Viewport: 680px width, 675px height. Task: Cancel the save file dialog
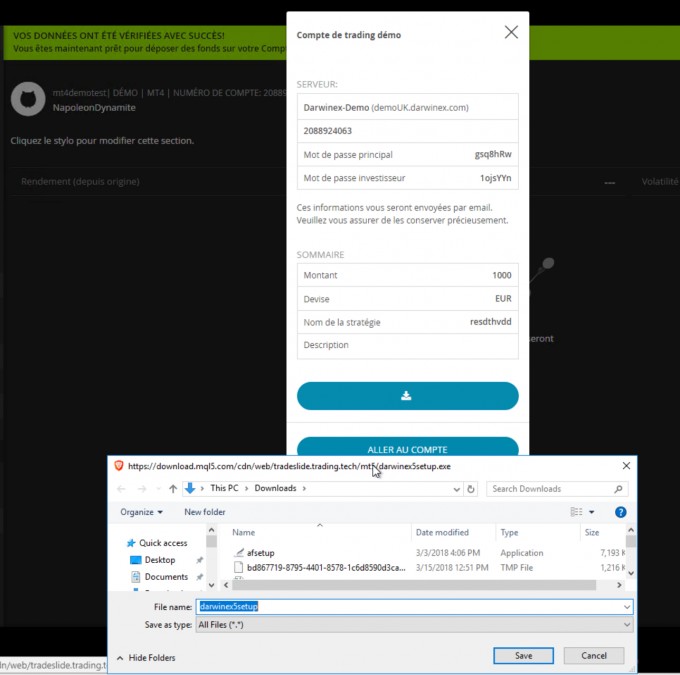click(x=594, y=655)
